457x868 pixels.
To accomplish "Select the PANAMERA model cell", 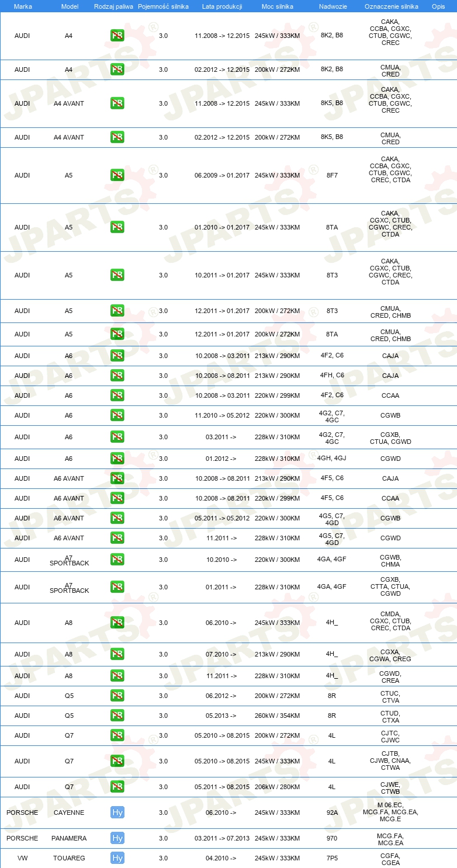I will [69, 838].
